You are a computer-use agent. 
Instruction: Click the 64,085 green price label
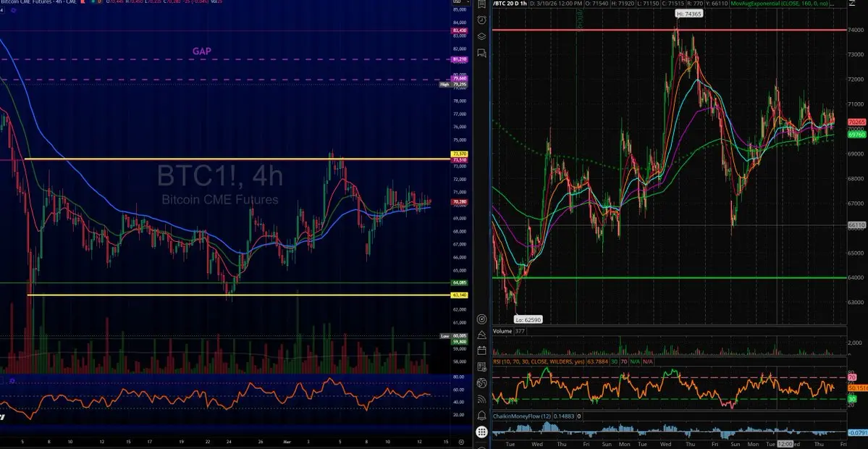(x=460, y=283)
